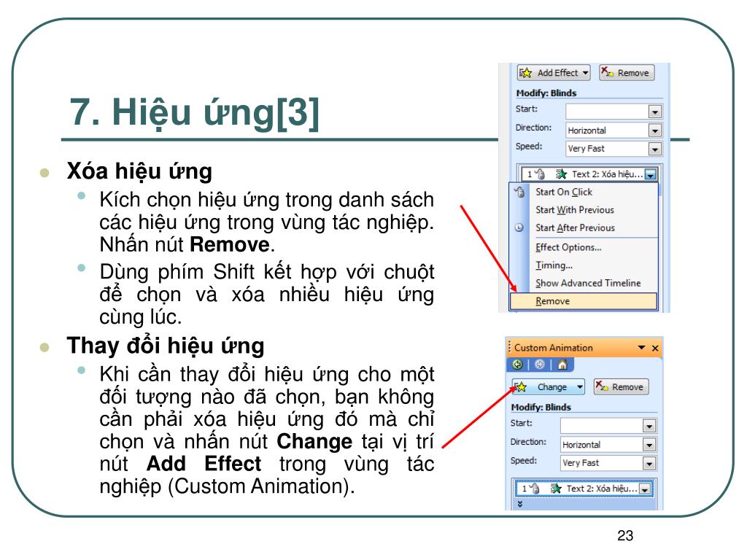This screenshot has height=560, width=747.
Task: Click Modify: Blinds label in Custom Animation pane
Action: coord(541,407)
